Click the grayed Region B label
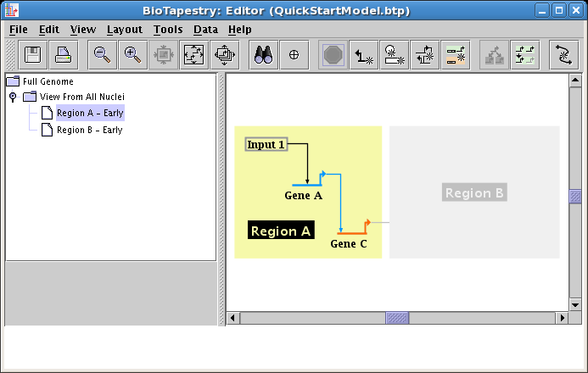Viewport: 588px width, 373px height. 474,192
